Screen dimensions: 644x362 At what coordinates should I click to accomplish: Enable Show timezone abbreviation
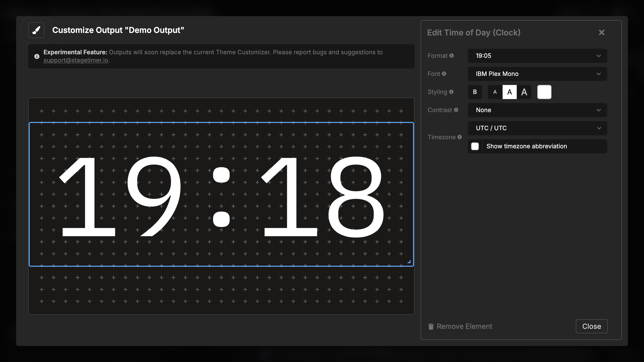475,146
